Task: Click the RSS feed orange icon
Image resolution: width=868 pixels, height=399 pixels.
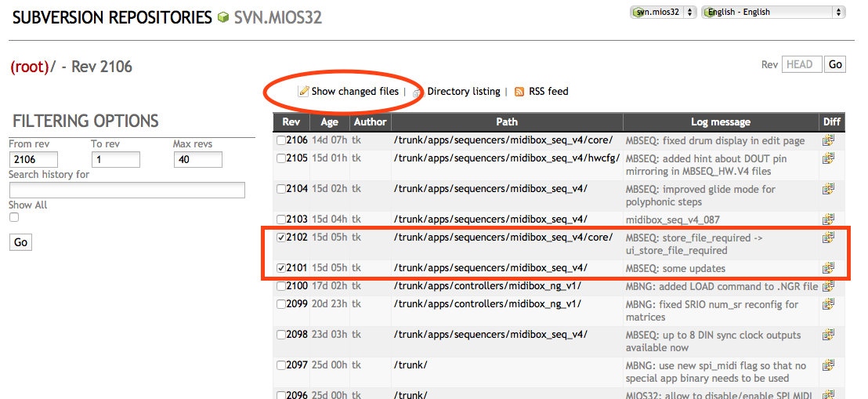Action: coord(519,92)
